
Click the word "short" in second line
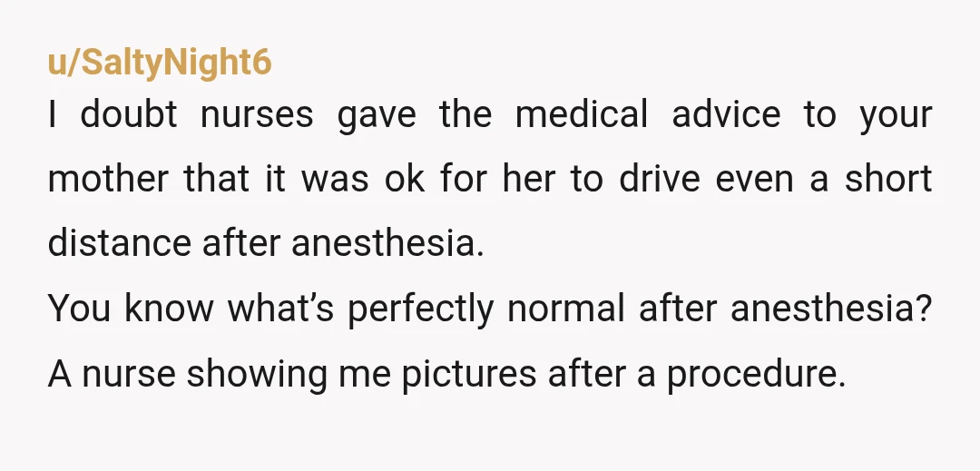point(888,179)
